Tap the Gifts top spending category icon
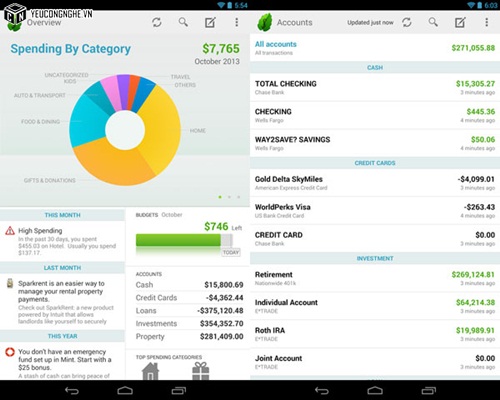500x400 pixels. (201, 371)
